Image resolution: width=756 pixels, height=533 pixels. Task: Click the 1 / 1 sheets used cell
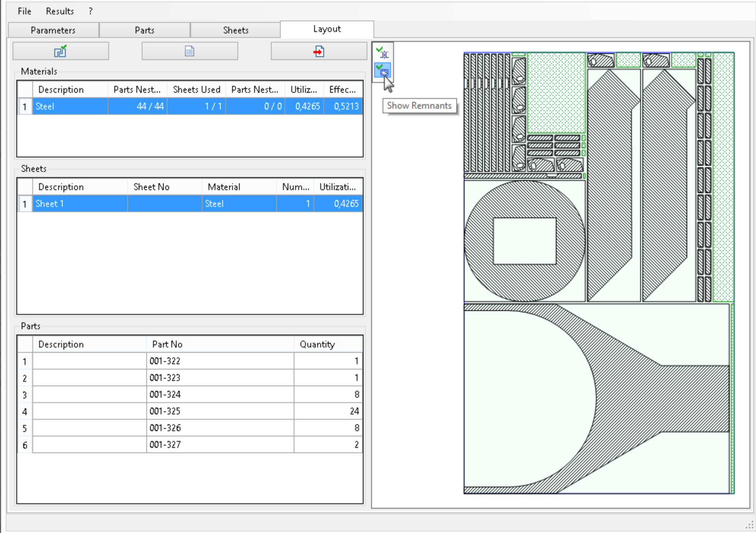click(196, 106)
